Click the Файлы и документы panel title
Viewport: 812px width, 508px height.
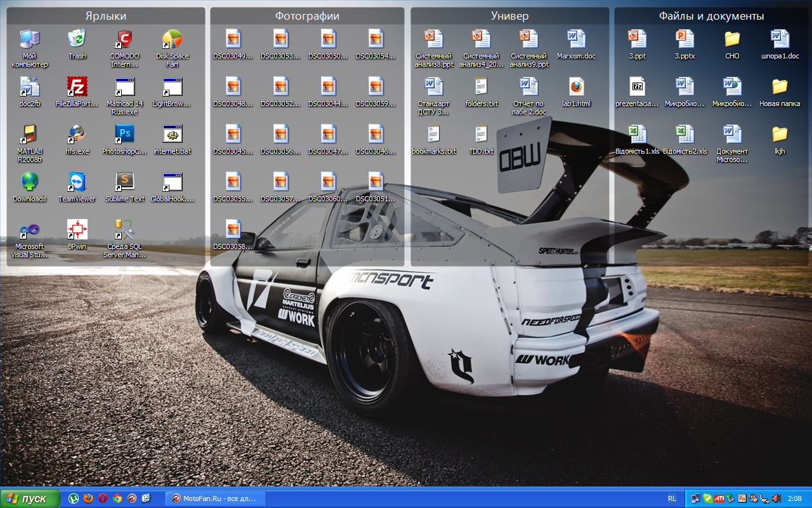point(711,16)
